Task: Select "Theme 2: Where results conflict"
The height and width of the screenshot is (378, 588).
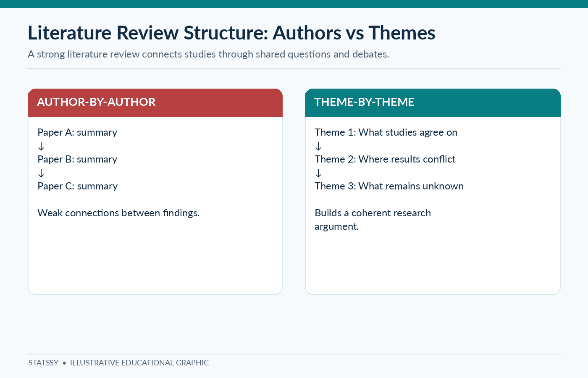Action: click(x=385, y=159)
